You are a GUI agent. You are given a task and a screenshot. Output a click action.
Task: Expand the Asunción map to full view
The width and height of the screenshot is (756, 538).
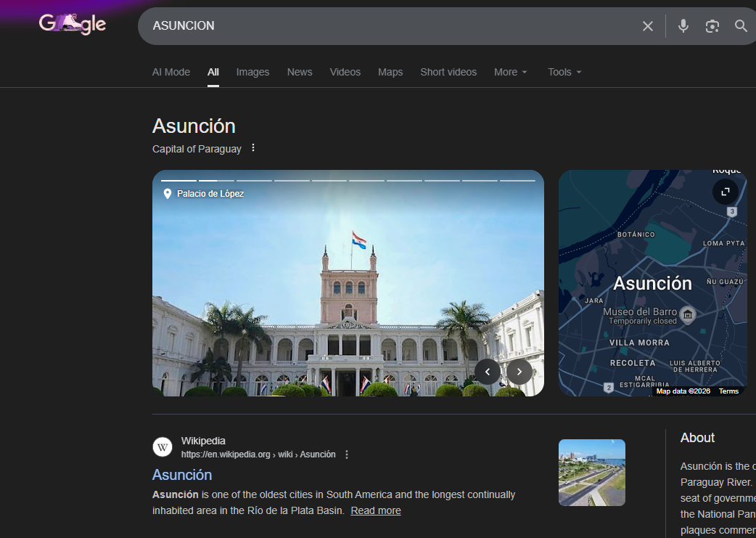click(x=725, y=192)
